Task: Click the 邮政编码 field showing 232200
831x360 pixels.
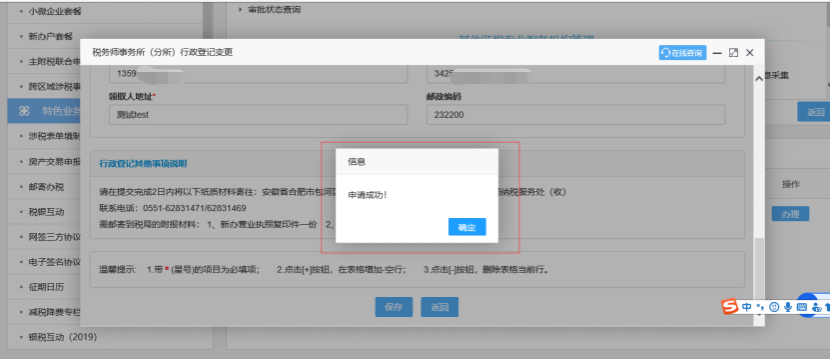Action: pyautogui.click(x=576, y=115)
